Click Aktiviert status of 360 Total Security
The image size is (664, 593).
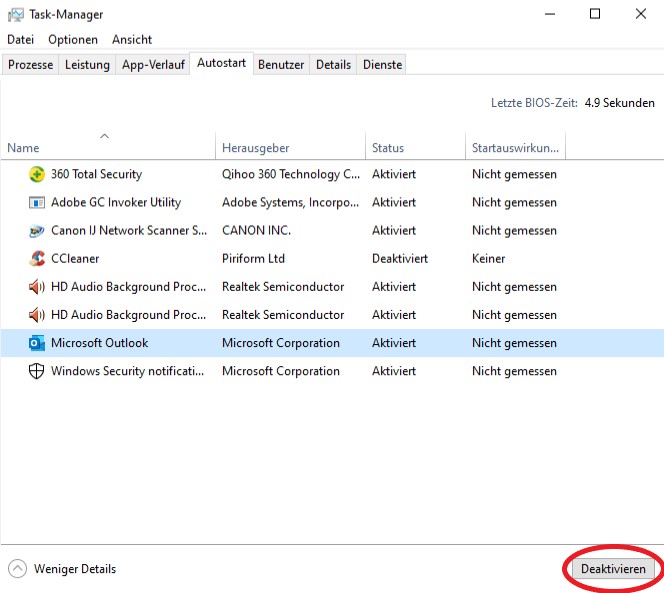tap(394, 174)
